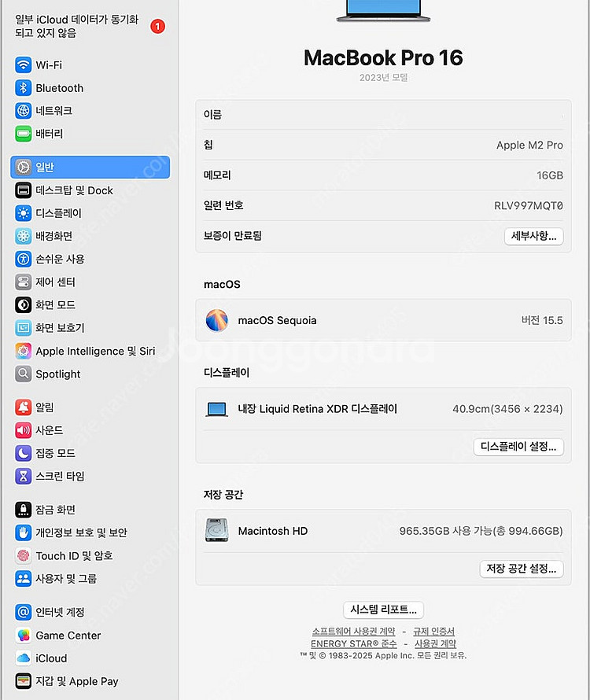Open 사운드 speaker icon
The height and width of the screenshot is (700, 590).
(24, 430)
